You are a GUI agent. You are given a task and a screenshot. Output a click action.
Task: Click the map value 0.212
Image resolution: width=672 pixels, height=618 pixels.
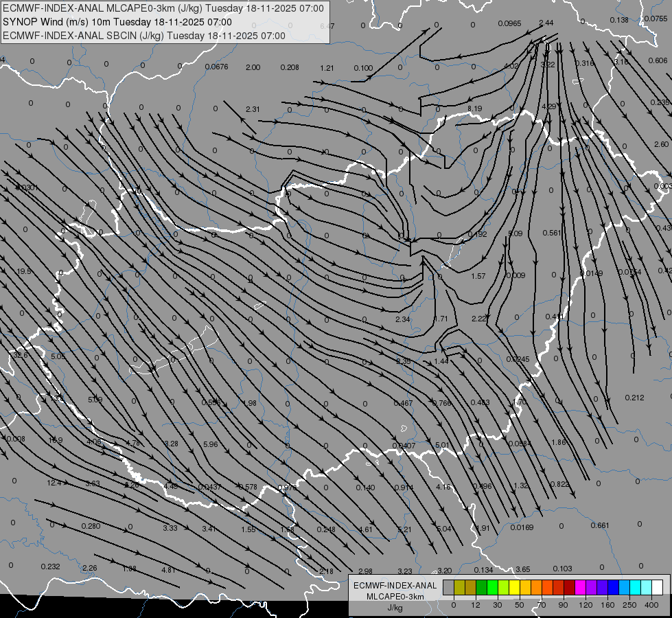pyautogui.click(x=634, y=398)
